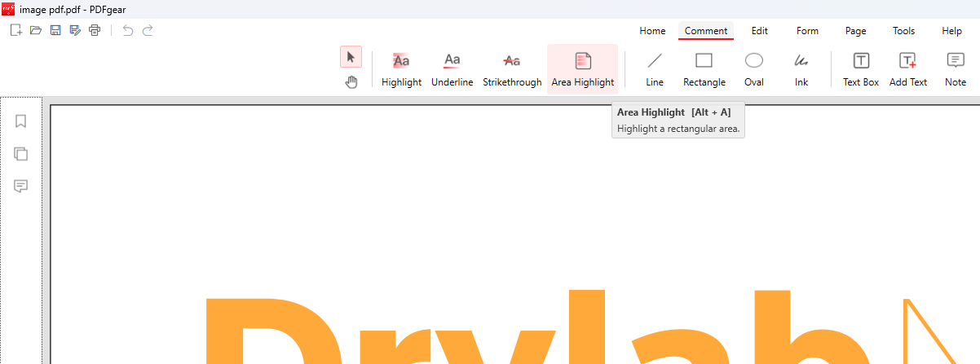Show page thumbnails sidebar panel
This screenshot has width=980, height=364.
click(x=21, y=154)
